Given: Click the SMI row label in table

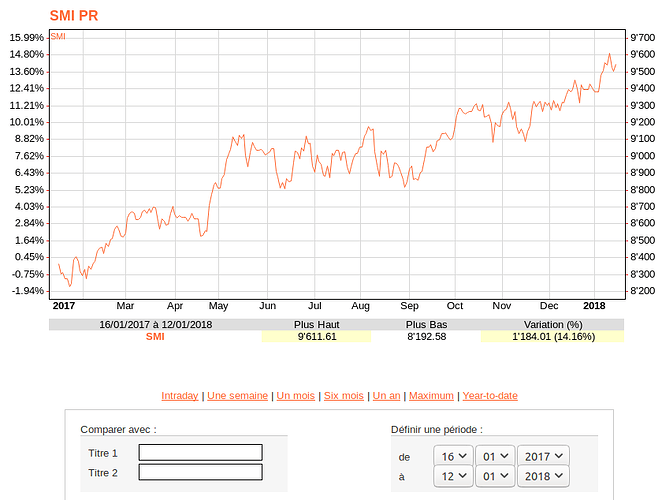Looking at the screenshot, I should [155, 337].
